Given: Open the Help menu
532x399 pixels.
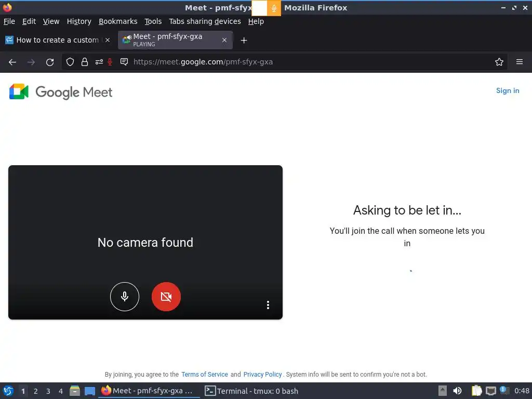Looking at the screenshot, I should [x=256, y=21].
